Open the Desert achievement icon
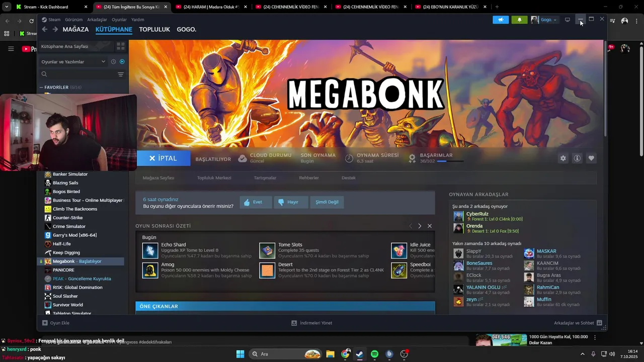Viewport: 644px width, 362px height. coord(267,270)
